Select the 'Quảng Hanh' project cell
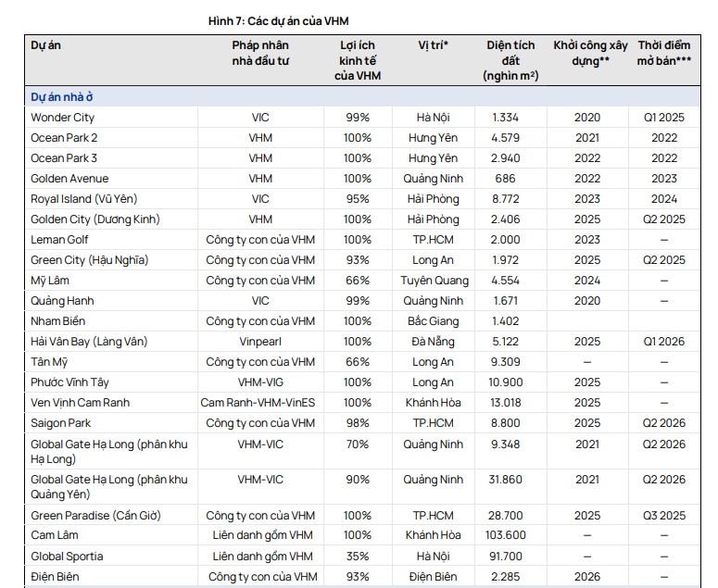 62,301
